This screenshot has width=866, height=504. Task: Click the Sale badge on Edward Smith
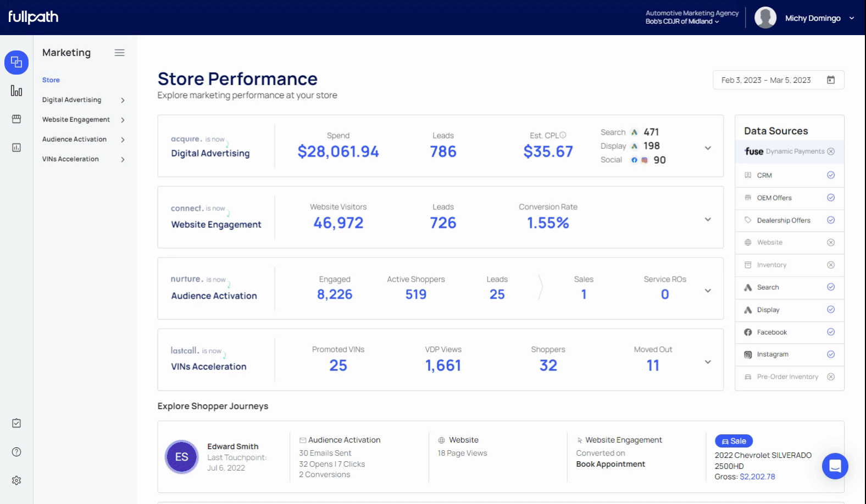(x=734, y=441)
